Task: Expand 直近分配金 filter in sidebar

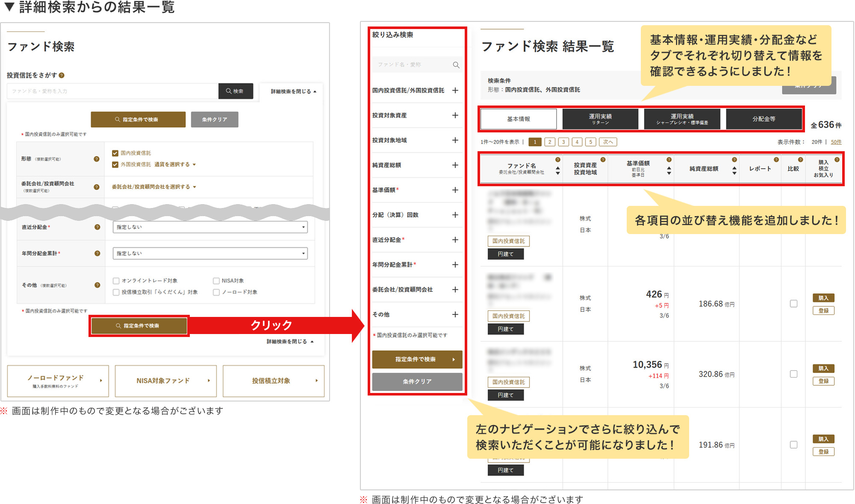Action: (455, 240)
